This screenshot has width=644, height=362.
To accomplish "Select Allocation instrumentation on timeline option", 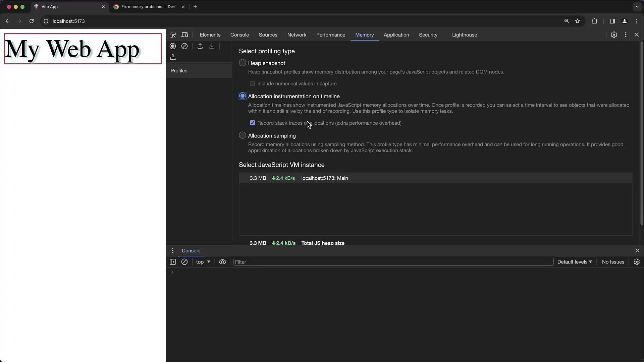I will (243, 96).
